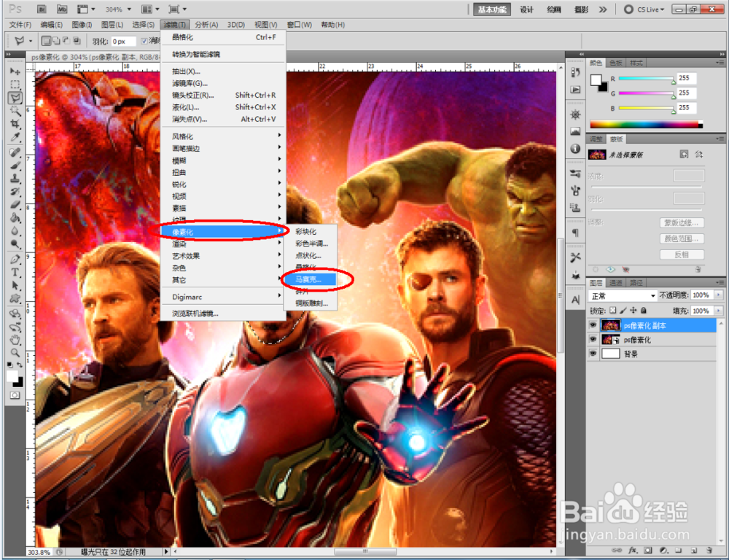Screen dimensions: 729x560
Task: Add a pixel mask in Masks panel
Action: (x=684, y=154)
